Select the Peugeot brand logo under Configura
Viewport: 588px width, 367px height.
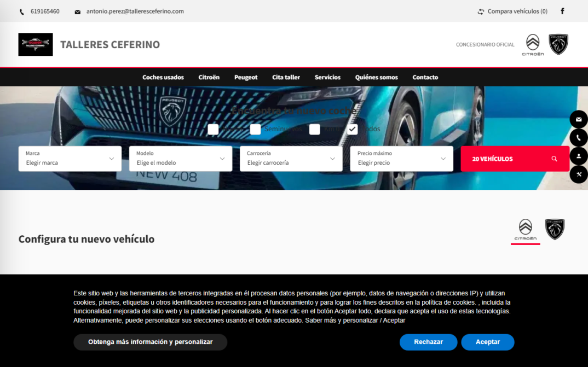pyautogui.click(x=555, y=229)
